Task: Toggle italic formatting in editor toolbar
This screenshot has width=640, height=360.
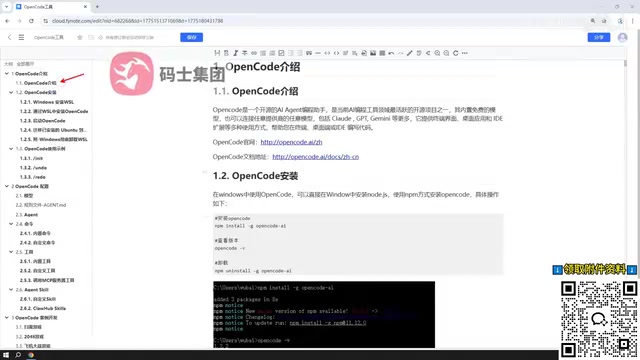Action: pos(236,53)
